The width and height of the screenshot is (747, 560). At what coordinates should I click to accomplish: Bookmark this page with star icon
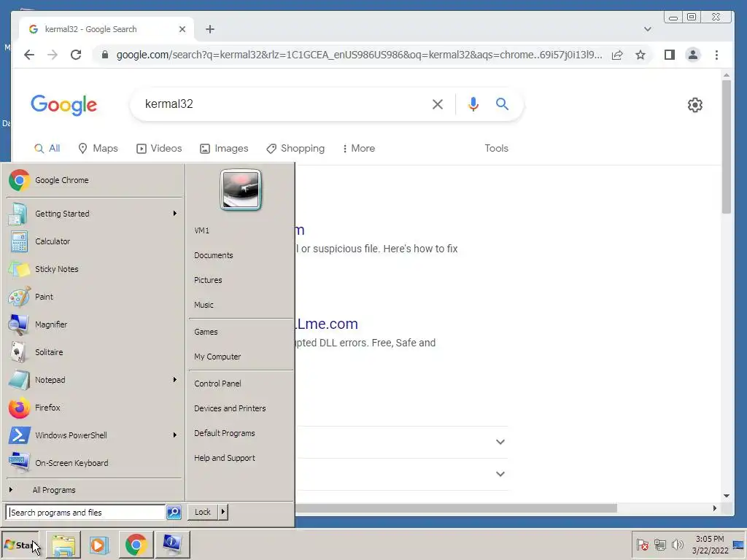[640, 55]
